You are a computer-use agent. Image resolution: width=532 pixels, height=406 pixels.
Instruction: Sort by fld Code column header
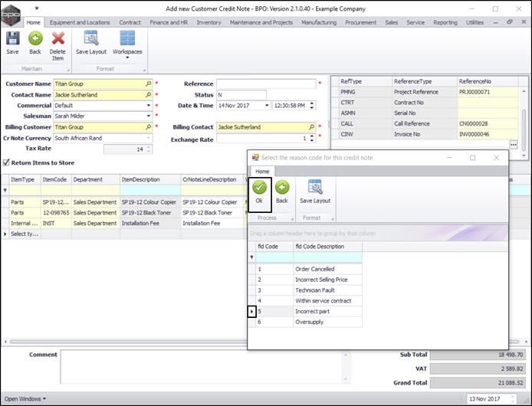(x=274, y=246)
